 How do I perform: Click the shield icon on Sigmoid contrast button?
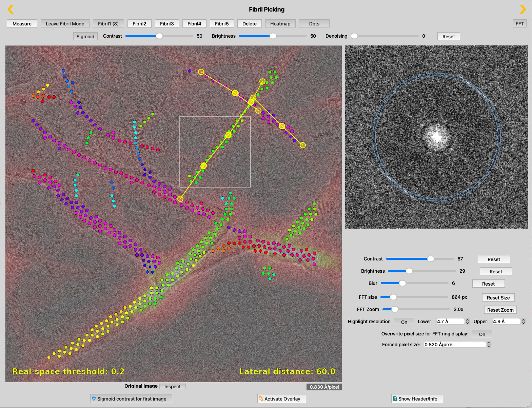[94, 399]
